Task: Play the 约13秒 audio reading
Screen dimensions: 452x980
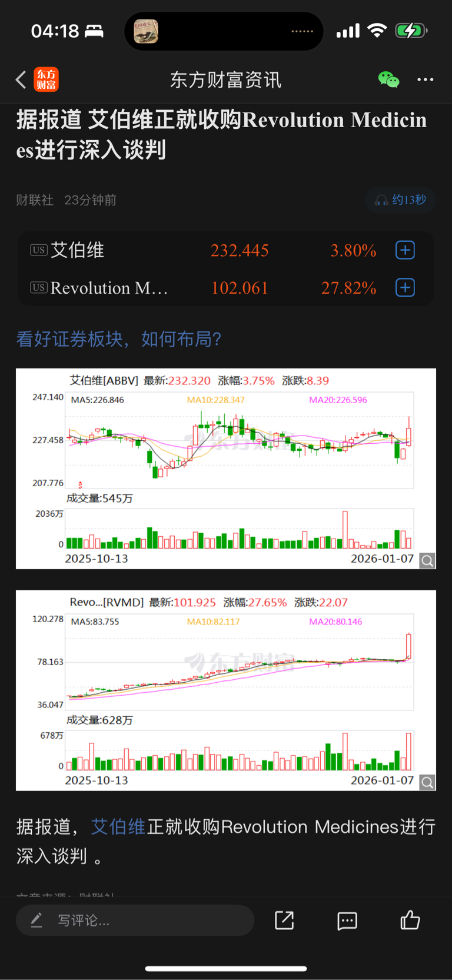Action: click(x=401, y=200)
